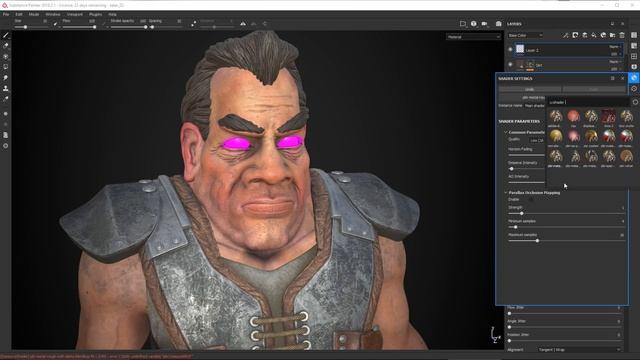The image size is (640, 360).
Task: Adjust the Angle Jitter slider
Action: tap(566, 327)
